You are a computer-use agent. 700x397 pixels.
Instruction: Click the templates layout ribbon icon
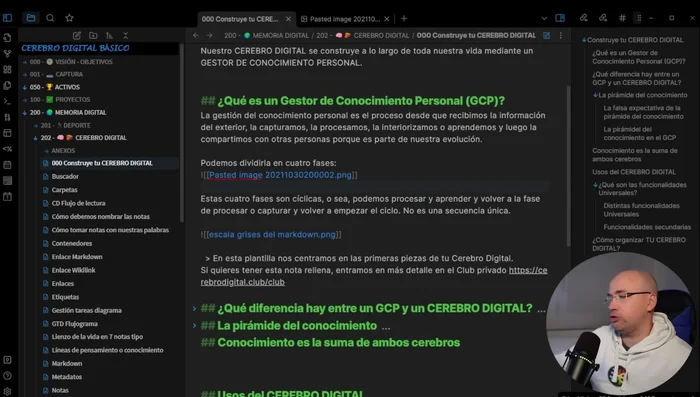click(7, 133)
